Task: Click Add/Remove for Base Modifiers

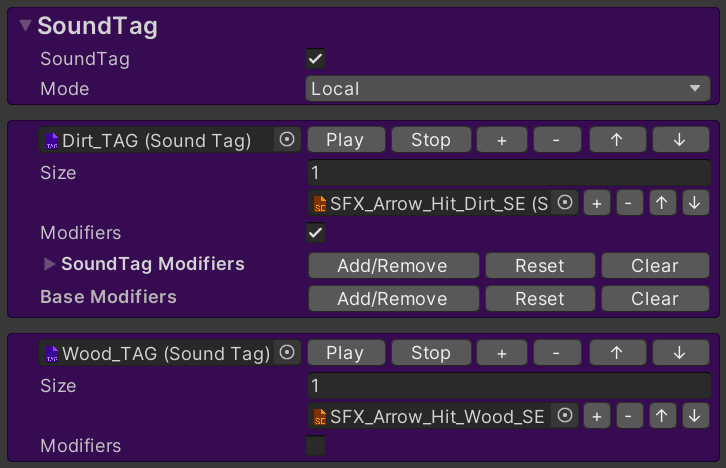Action: point(392,298)
